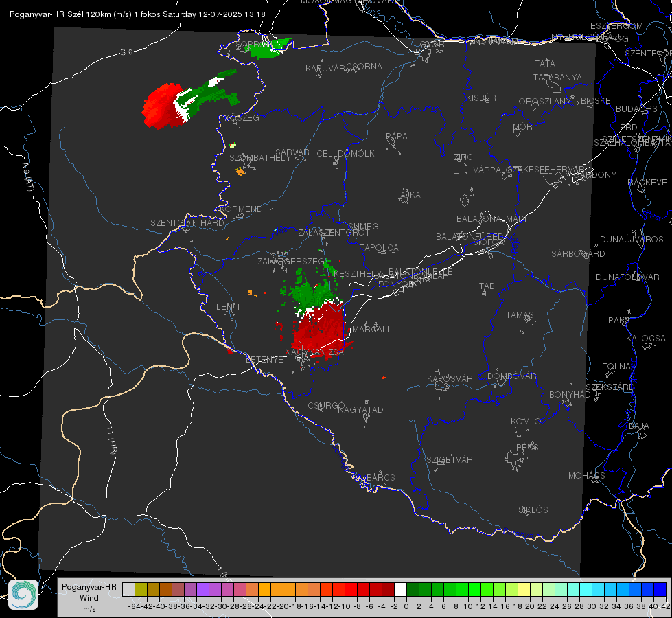The image size is (672, 618).
Task: Click the CSORNA city label
Action: click(x=364, y=67)
